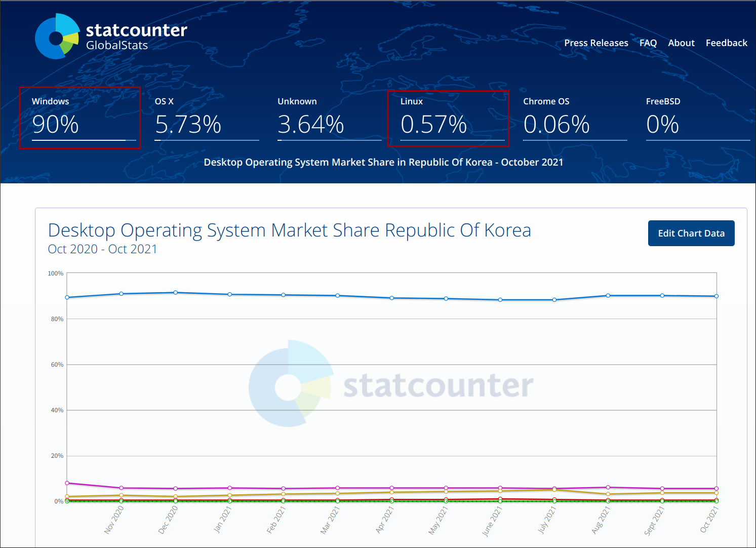The width and height of the screenshot is (756, 548).
Task: Click the Dec 2020 x-axis label
Action: (x=168, y=520)
